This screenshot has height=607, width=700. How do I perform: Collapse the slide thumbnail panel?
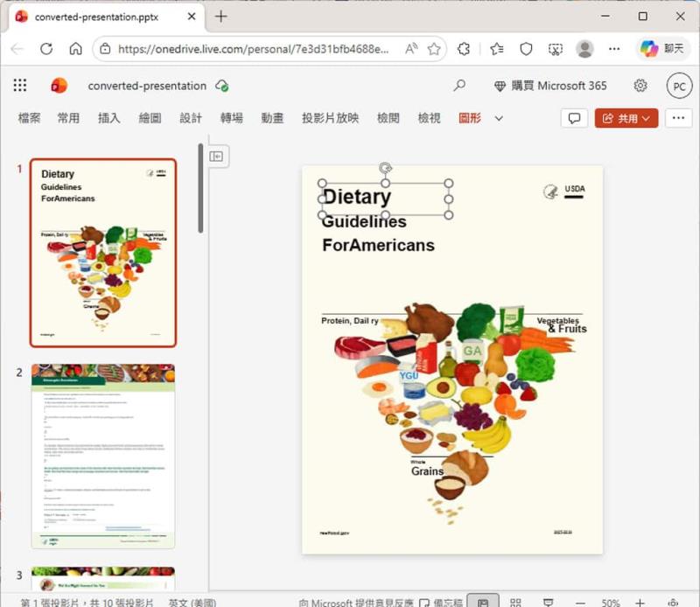point(215,155)
